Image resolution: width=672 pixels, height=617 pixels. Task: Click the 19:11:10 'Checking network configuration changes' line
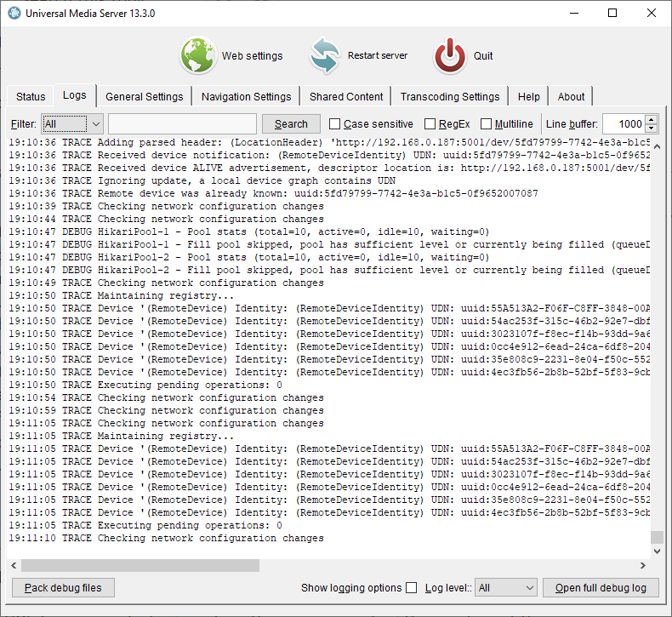[x=166, y=538]
